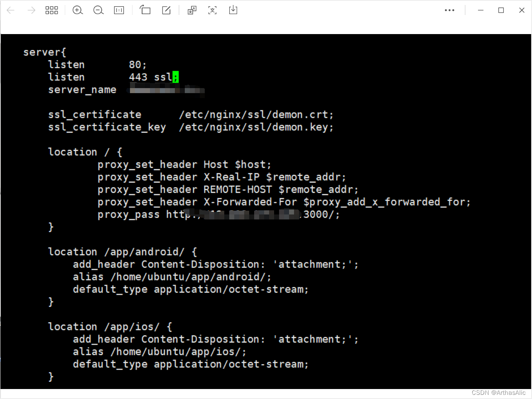Advance to the next image arrow
This screenshot has height=399, width=532.
(x=31, y=10)
